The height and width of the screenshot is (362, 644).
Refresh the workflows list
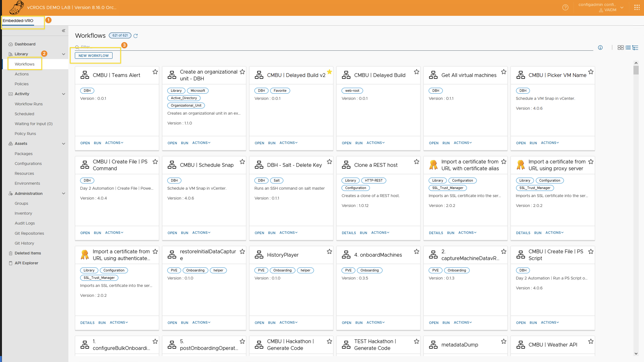pyautogui.click(x=136, y=36)
